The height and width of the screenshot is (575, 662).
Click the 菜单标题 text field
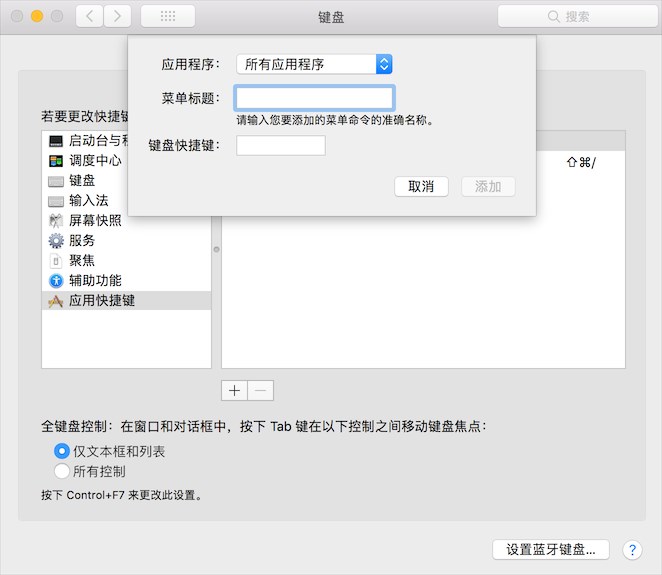click(x=314, y=98)
